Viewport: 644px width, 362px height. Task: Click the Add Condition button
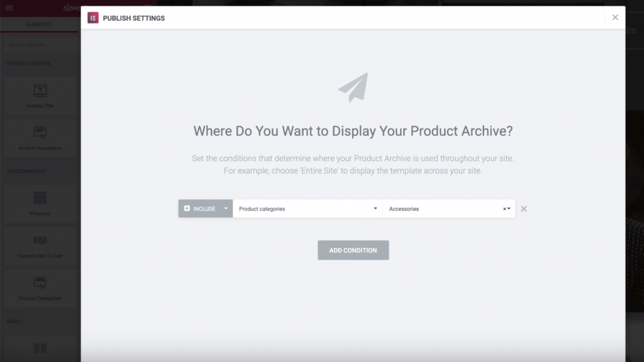pos(353,250)
